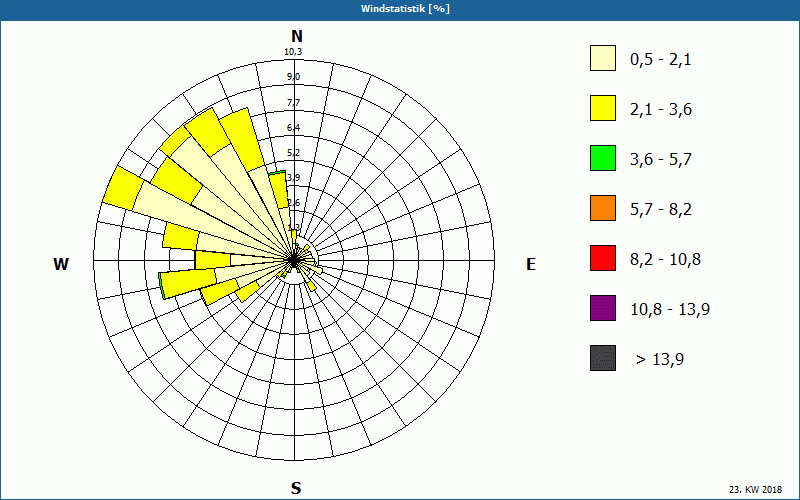Click the '5,2' axis scale value
This screenshot has width=800, height=500.
[293, 153]
